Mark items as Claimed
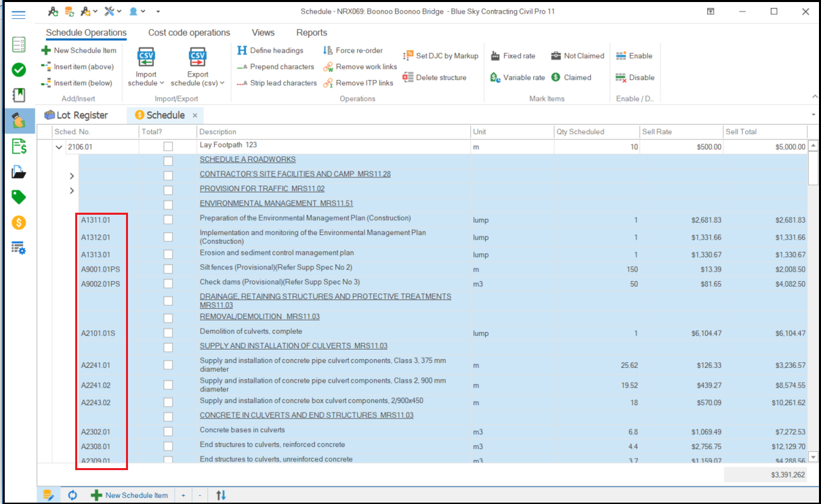 point(571,77)
